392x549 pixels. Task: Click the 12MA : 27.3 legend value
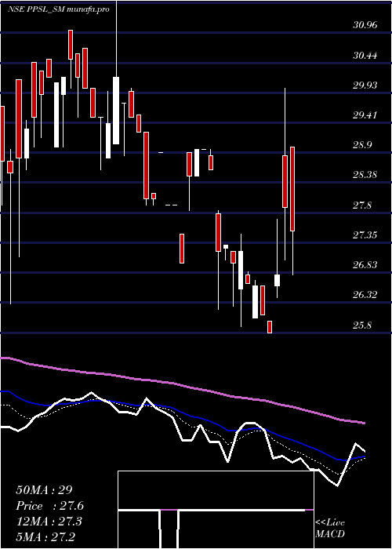click(x=49, y=521)
